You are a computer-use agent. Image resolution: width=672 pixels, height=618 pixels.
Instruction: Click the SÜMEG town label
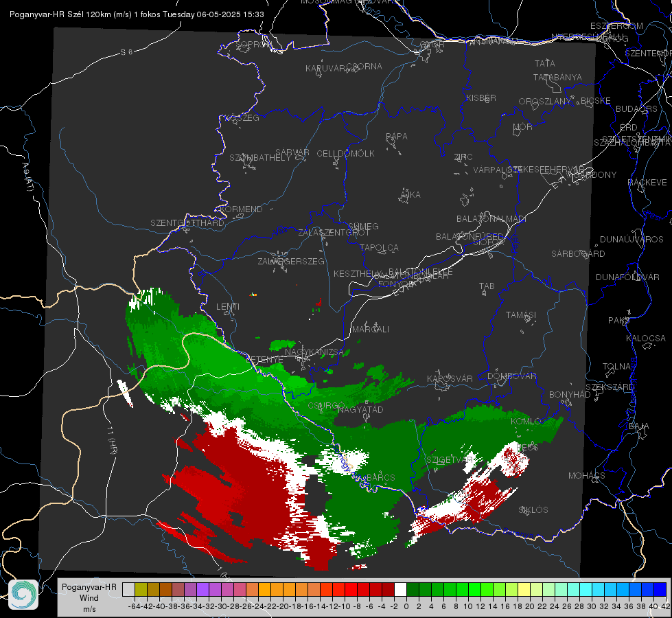[x=363, y=227]
